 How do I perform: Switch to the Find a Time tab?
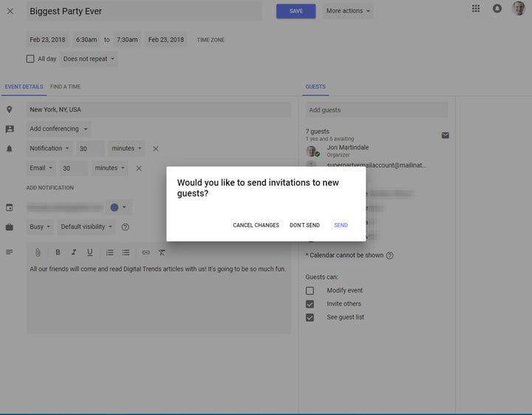[x=65, y=87]
